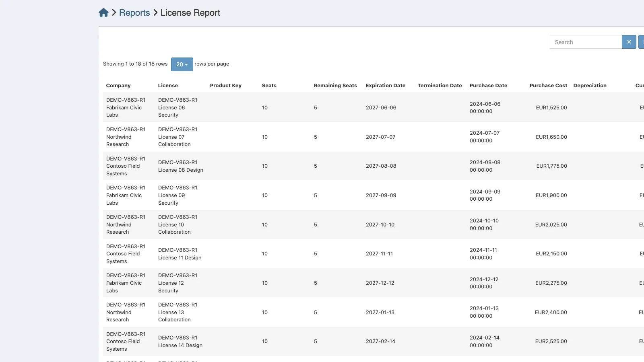
Task: Sort by Product Key column
Action: coord(226,86)
